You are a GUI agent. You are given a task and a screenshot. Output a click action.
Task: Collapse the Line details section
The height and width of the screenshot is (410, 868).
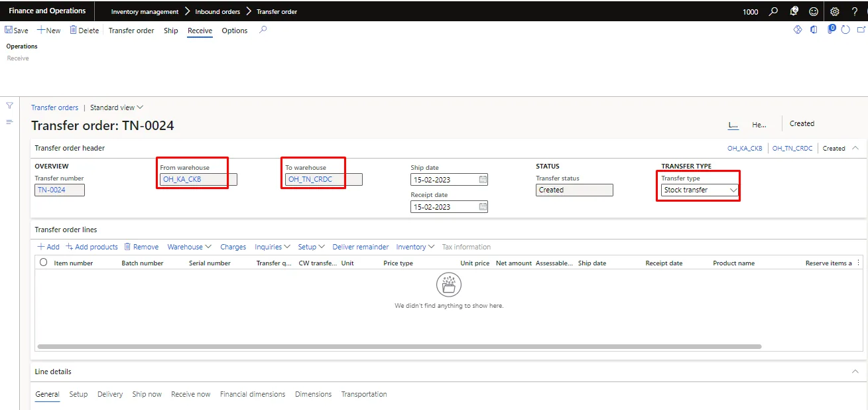coord(855,372)
